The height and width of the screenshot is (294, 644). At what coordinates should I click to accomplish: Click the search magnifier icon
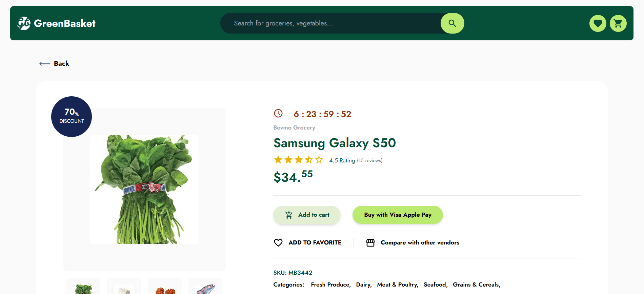coord(452,23)
